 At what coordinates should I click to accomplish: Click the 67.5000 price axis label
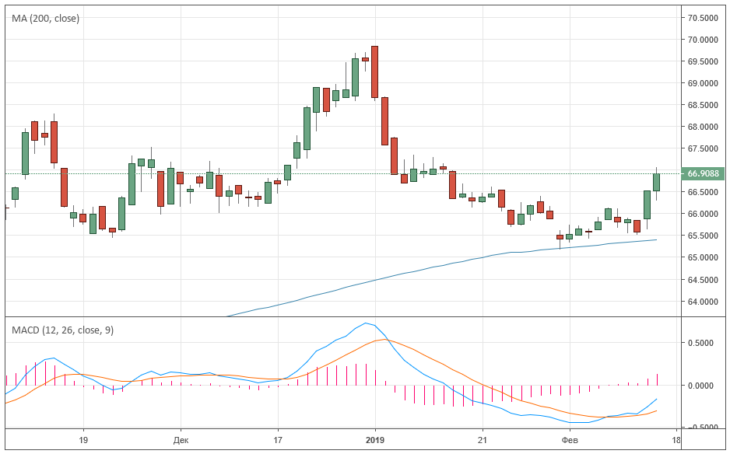[703, 149]
